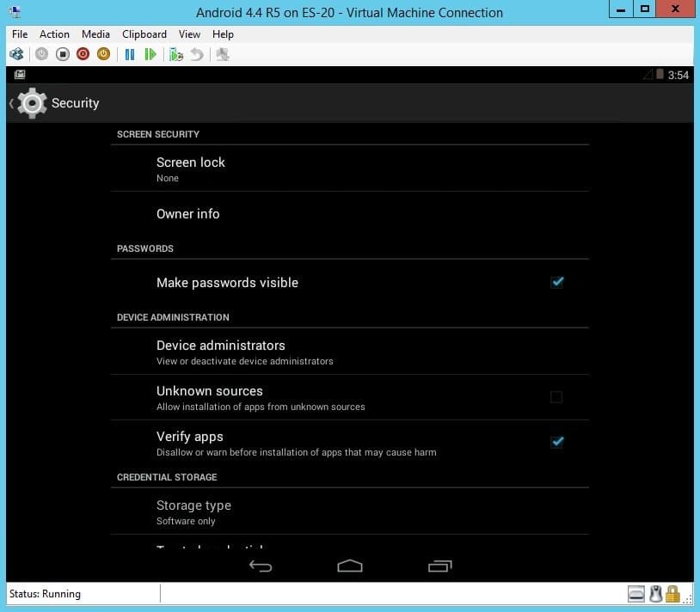Open the Media menu

95,34
